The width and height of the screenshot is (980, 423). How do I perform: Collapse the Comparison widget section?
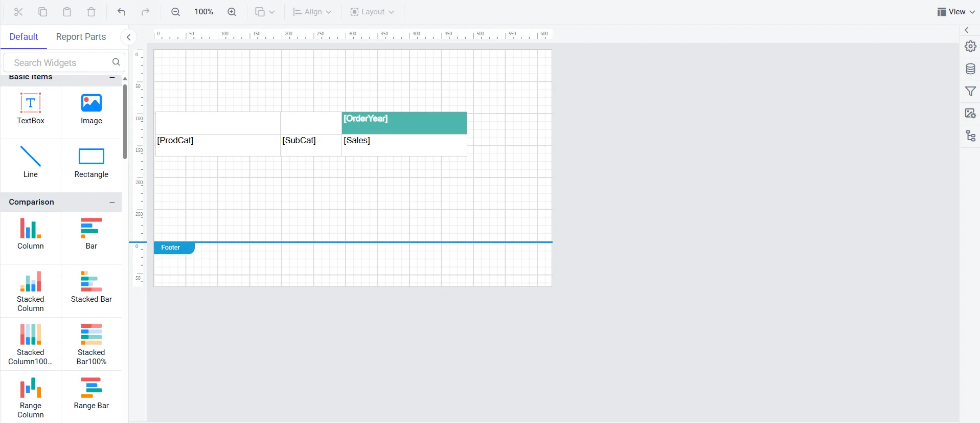112,203
